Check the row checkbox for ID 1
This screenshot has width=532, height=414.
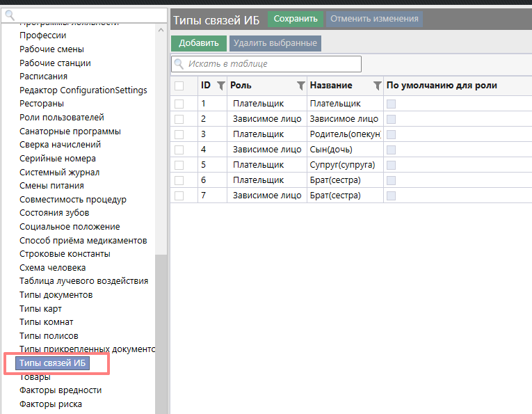[179, 104]
